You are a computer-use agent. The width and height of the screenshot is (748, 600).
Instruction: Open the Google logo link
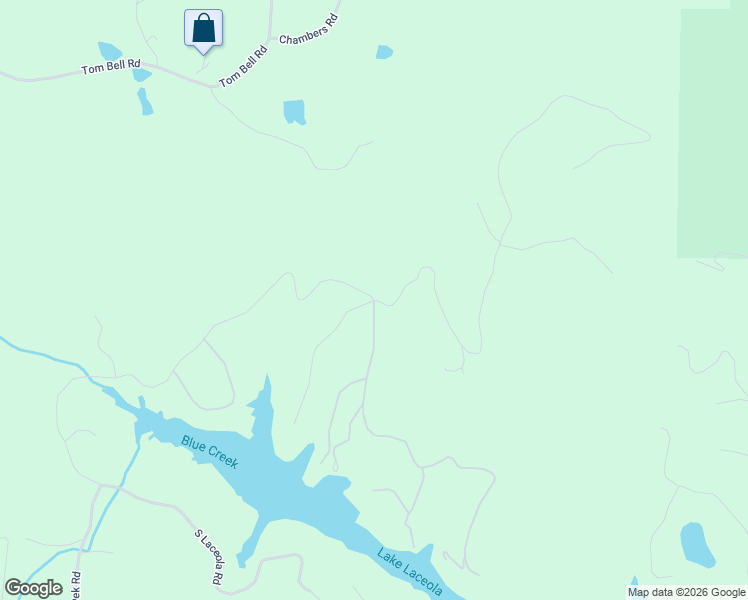pos(33,588)
